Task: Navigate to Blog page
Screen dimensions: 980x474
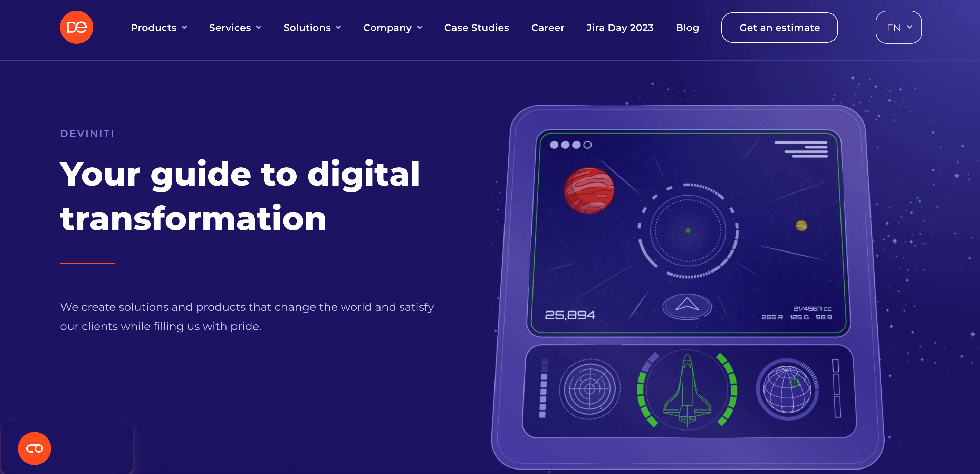Action: point(686,28)
